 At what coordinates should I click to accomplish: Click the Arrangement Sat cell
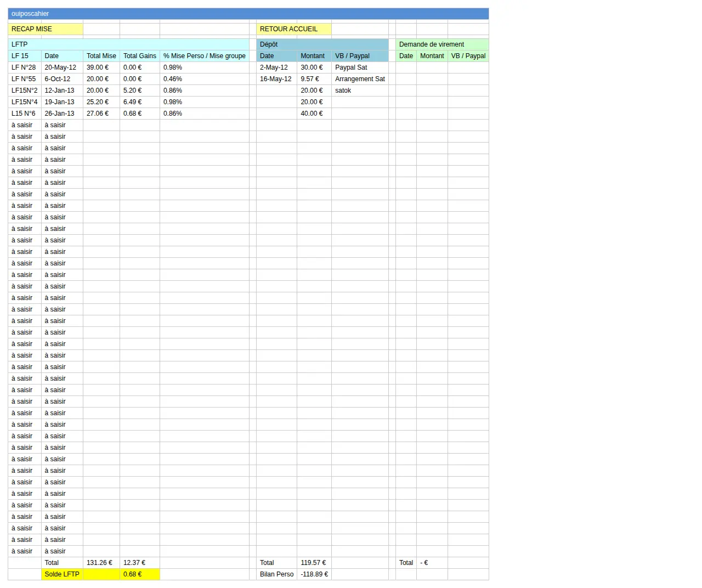(360, 79)
